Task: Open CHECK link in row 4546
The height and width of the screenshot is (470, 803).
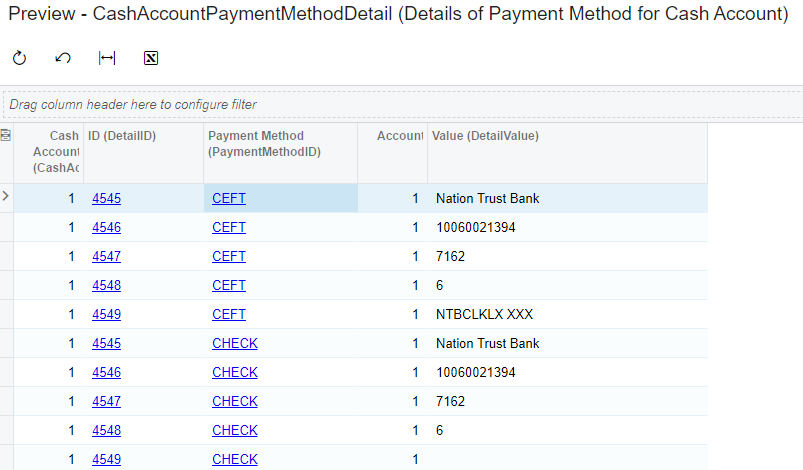Action: click(235, 372)
